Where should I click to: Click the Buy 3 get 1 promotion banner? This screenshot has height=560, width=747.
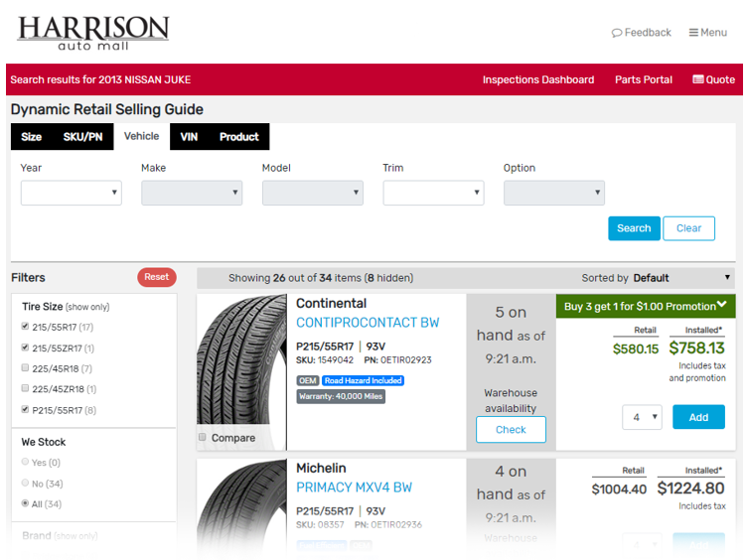pos(646,306)
